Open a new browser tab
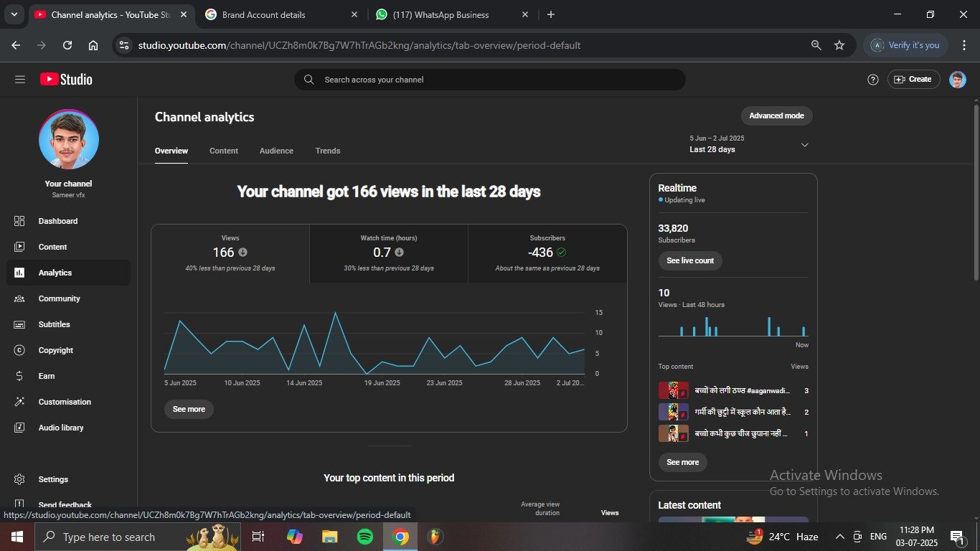The height and width of the screenshot is (551, 980). pos(550,14)
